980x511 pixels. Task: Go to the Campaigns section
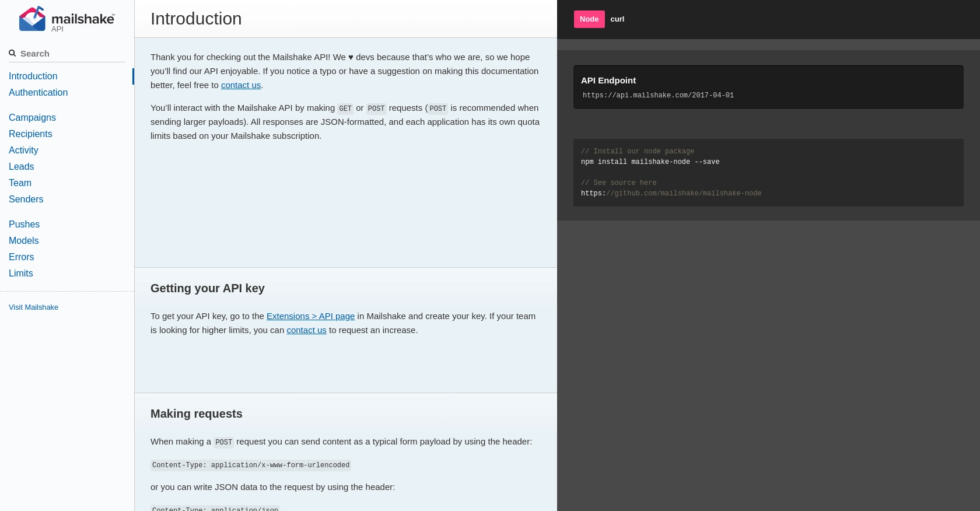33,118
